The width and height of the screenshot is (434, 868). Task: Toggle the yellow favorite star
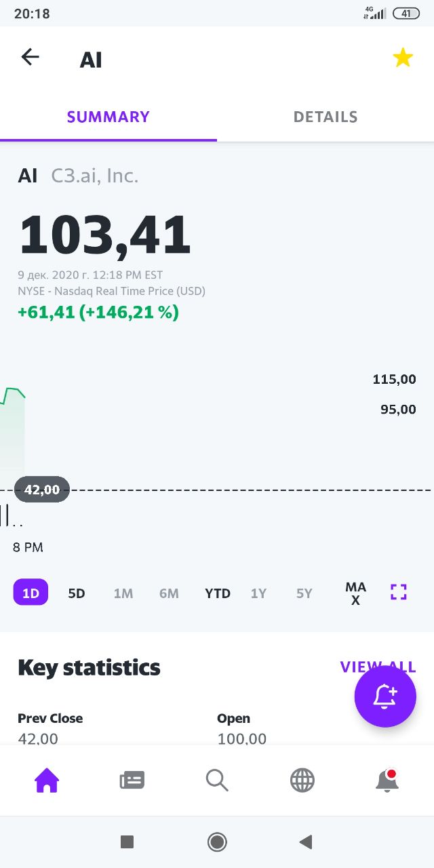click(x=403, y=58)
